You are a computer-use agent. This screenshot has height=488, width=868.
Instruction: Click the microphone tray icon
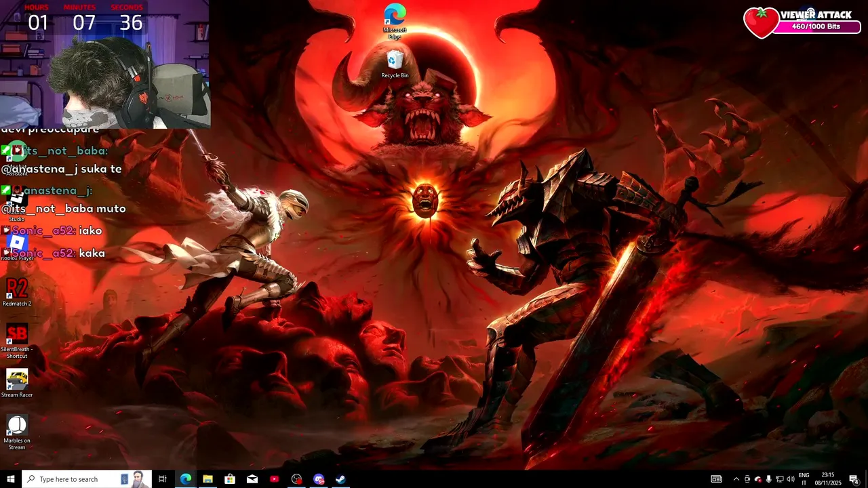(769, 479)
